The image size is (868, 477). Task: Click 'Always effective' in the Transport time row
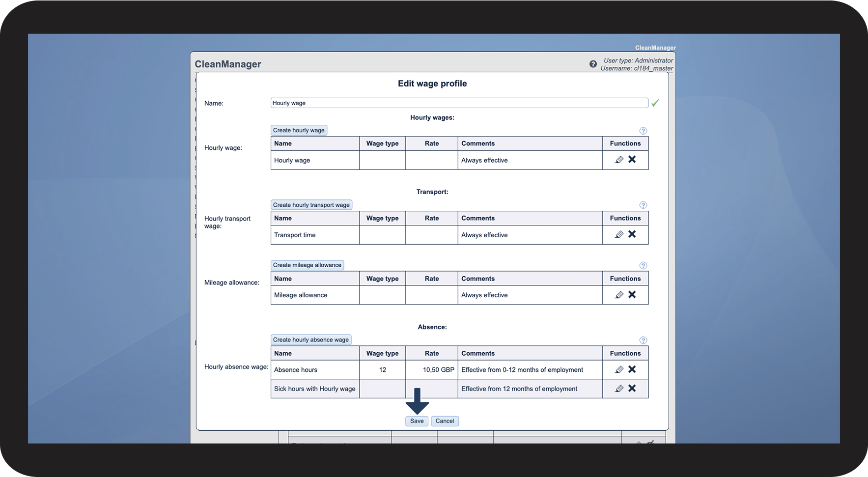[x=484, y=235]
